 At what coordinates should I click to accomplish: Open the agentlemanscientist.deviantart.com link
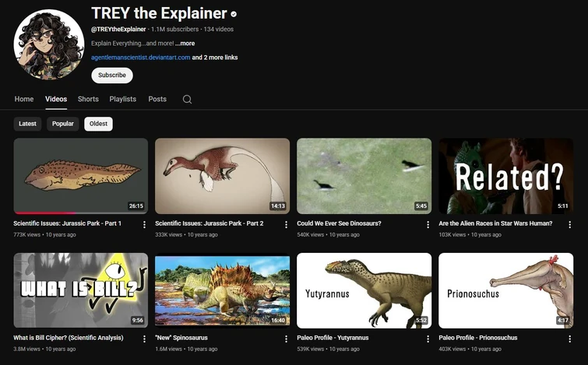[141, 58]
